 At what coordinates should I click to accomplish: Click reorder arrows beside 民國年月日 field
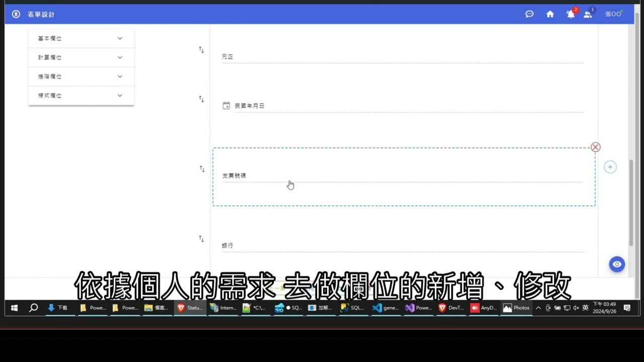[201, 99]
